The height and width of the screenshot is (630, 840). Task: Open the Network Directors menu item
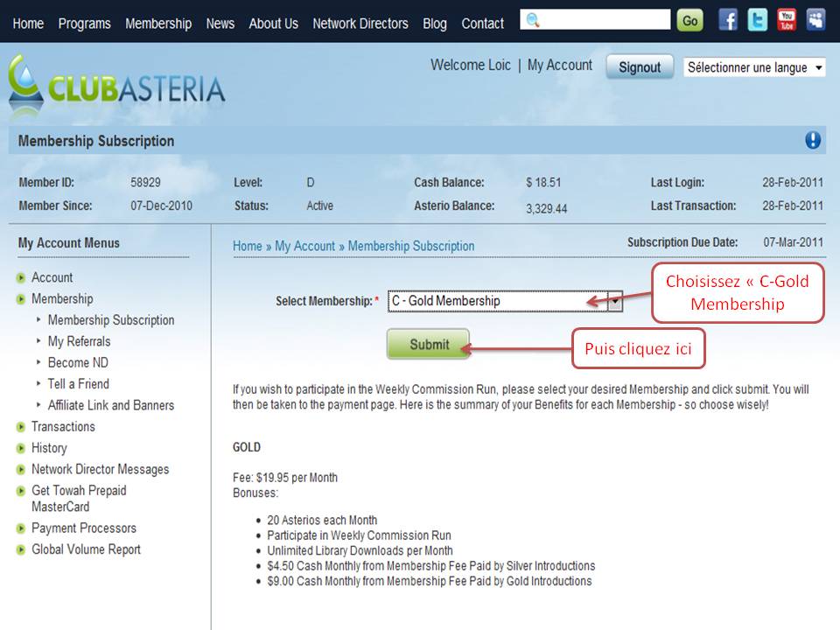click(x=360, y=24)
